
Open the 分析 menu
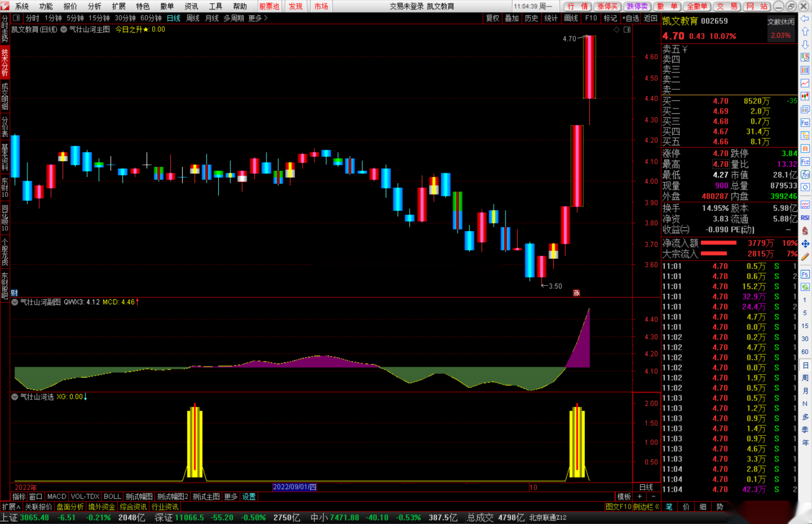coord(94,6)
